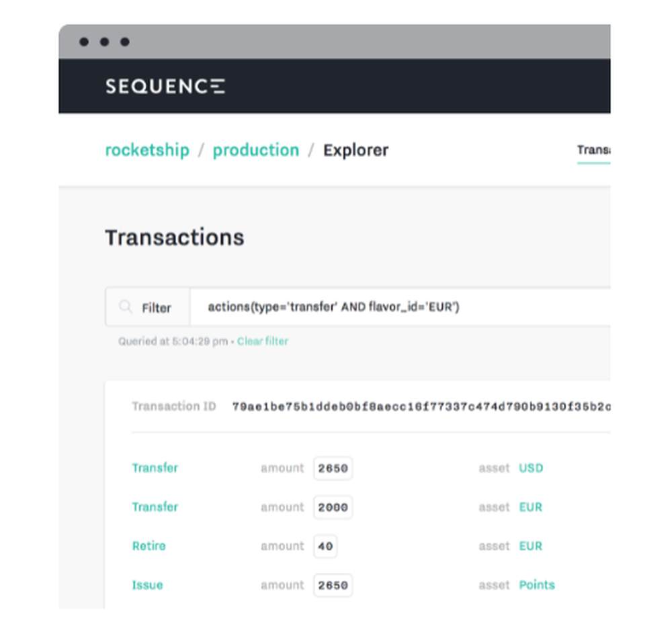Screen dimensions: 672x644
Task: Click the Sequence logo in header
Action: (x=165, y=86)
